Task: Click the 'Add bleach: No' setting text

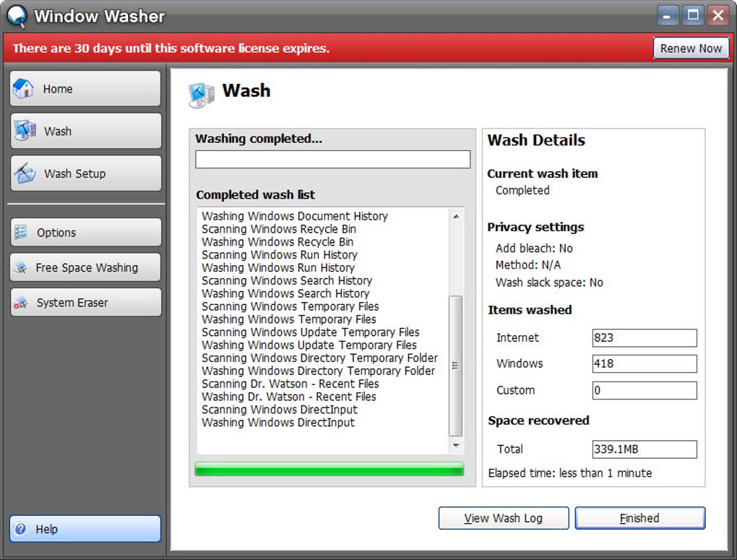Action: coord(534,249)
